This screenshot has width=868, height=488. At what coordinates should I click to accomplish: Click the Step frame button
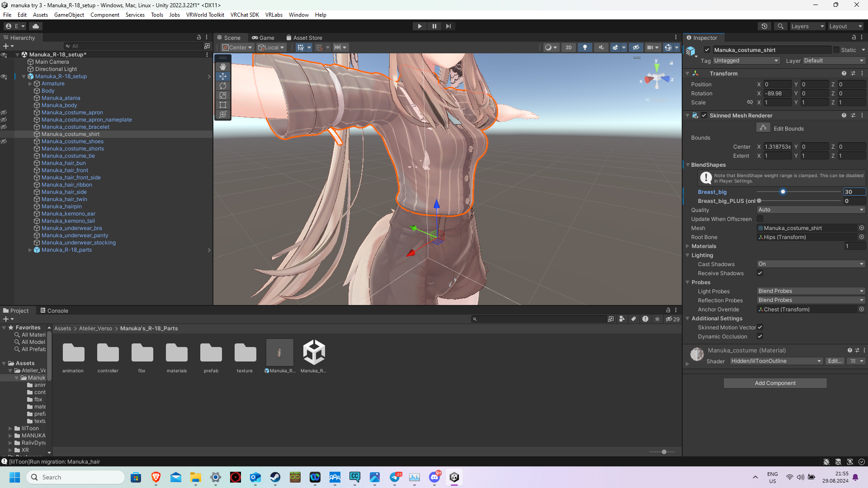(x=448, y=26)
